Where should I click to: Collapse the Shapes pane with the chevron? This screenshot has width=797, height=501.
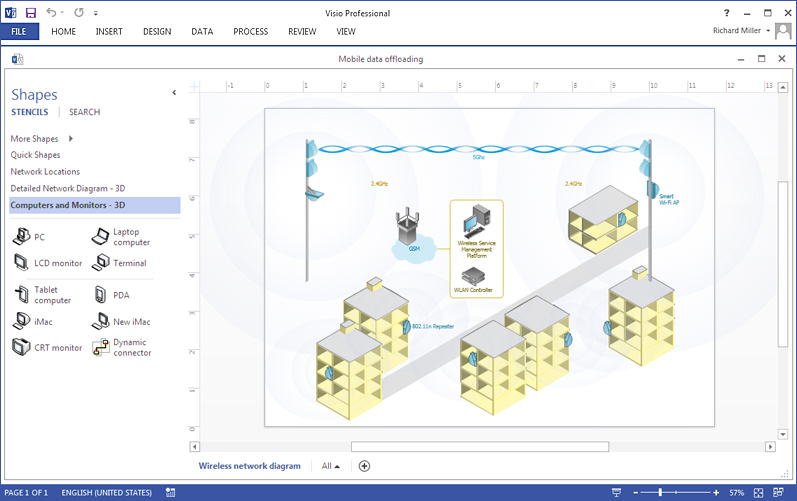(174, 92)
